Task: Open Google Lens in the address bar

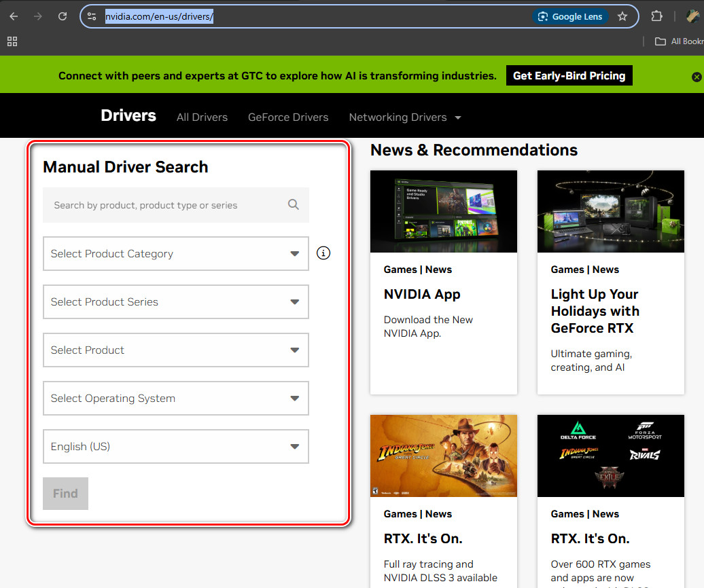Action: 570,16
